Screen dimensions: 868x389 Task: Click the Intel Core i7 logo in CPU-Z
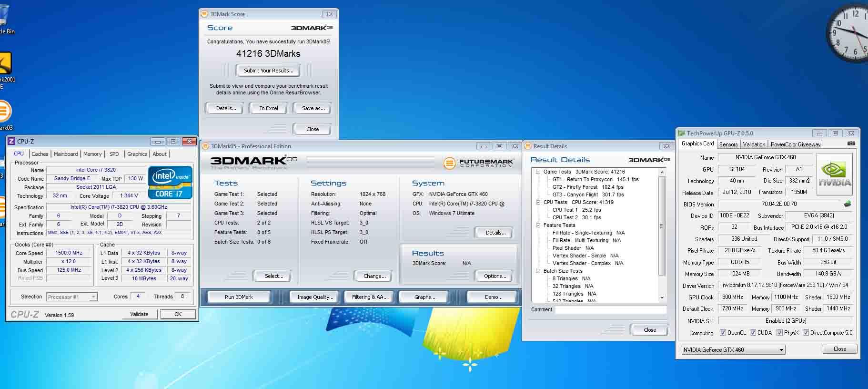click(x=171, y=182)
